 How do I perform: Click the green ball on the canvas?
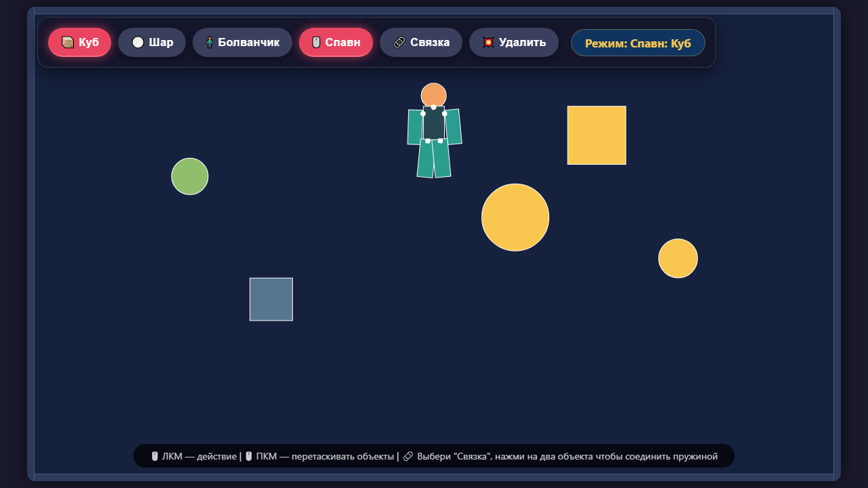click(190, 176)
